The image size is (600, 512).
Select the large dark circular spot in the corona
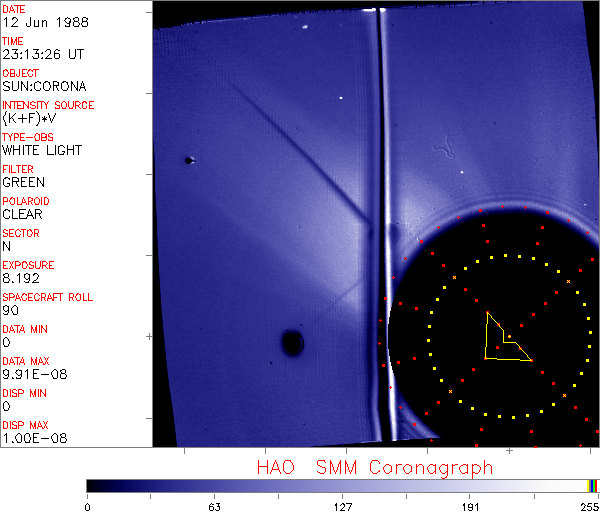pos(292,343)
